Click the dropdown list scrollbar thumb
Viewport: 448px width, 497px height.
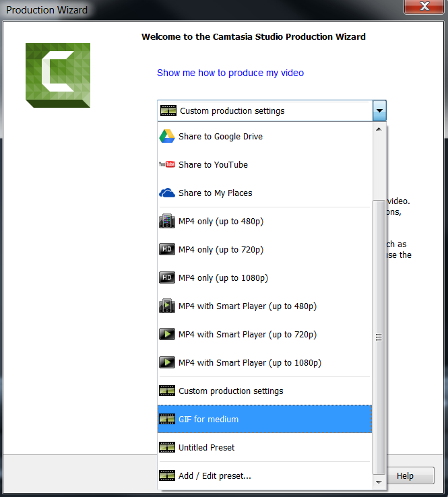click(379, 337)
